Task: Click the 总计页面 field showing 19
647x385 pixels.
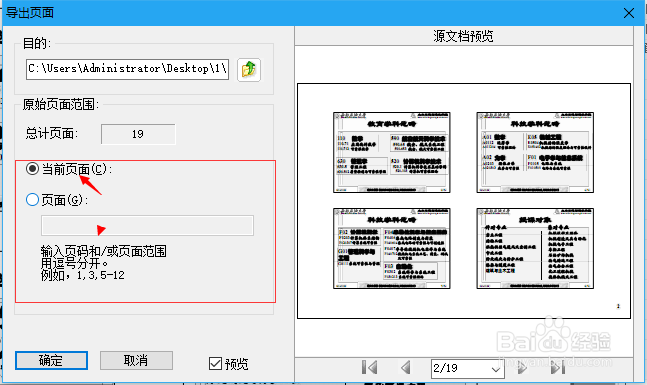Action: (138, 134)
